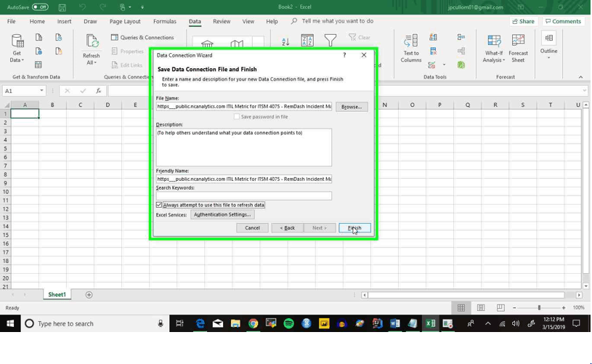
Task: Click the horizontal scrollbar
Action: pyautogui.click(x=466, y=295)
